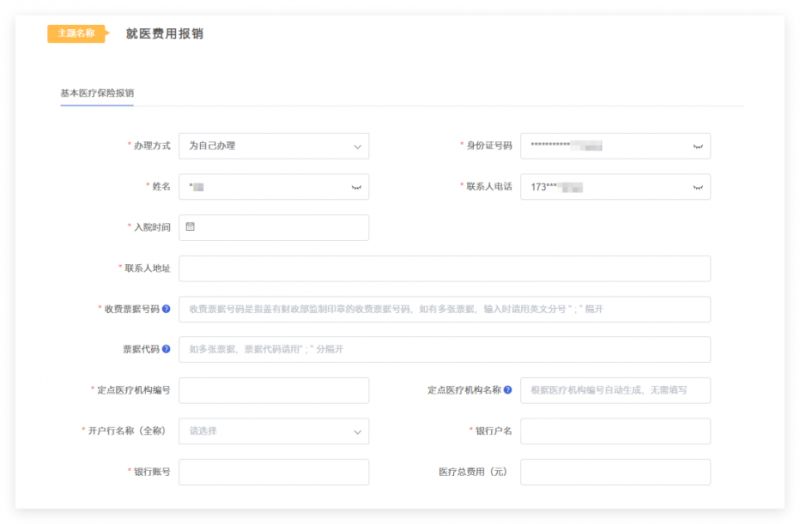Click help icon beside 票据代码 label
800x524 pixels.
click(x=166, y=349)
